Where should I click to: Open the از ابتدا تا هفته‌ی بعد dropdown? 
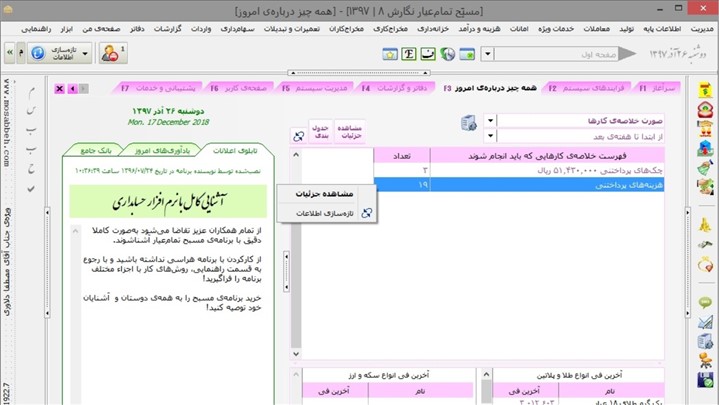click(x=490, y=136)
